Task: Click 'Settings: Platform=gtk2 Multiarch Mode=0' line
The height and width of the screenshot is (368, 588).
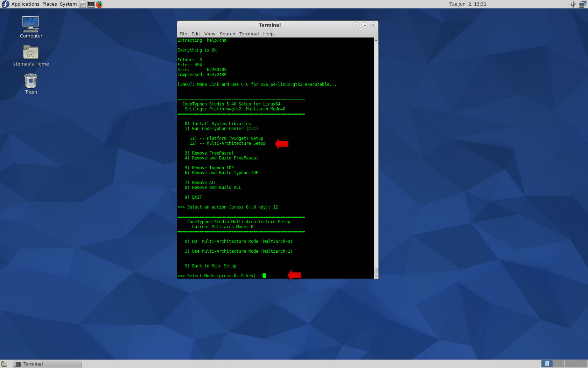Action: 235,109
